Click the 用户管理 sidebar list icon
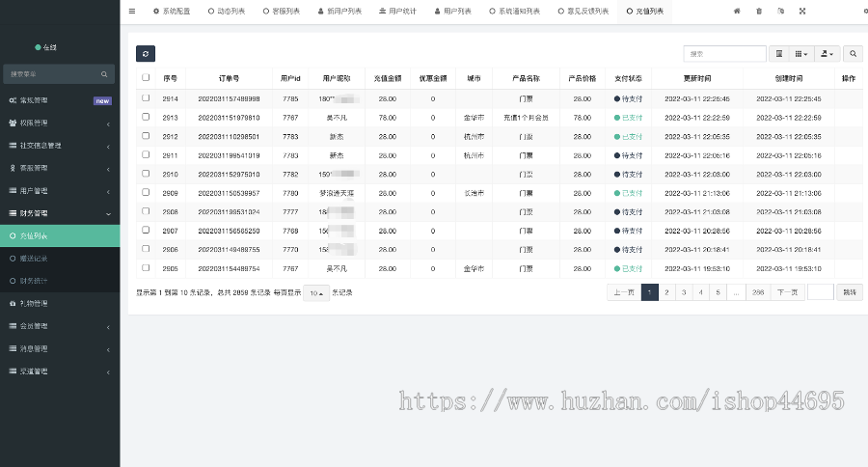The width and height of the screenshot is (868, 467). point(13,191)
